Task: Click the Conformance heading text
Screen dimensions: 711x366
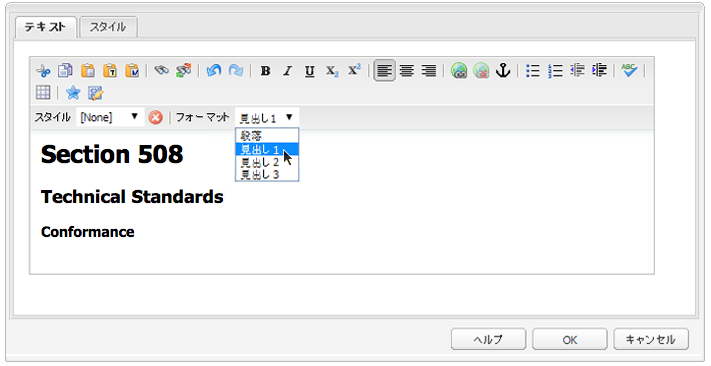Action: click(88, 232)
